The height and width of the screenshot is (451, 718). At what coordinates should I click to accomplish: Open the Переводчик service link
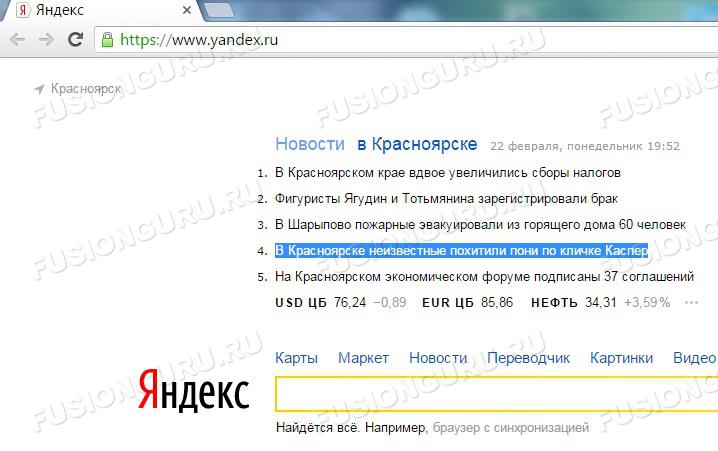point(528,358)
